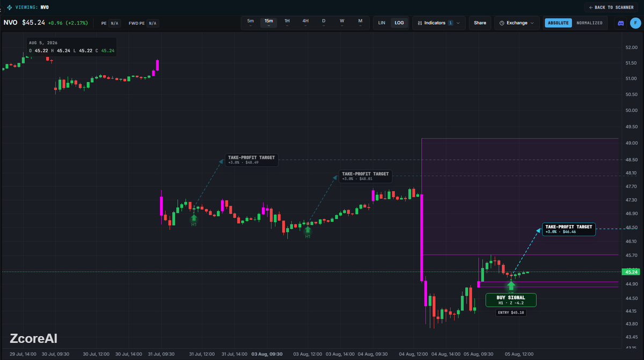The height and width of the screenshot is (360, 644).
Task: Switch to the monthly M timeframe
Action: coord(360,22)
